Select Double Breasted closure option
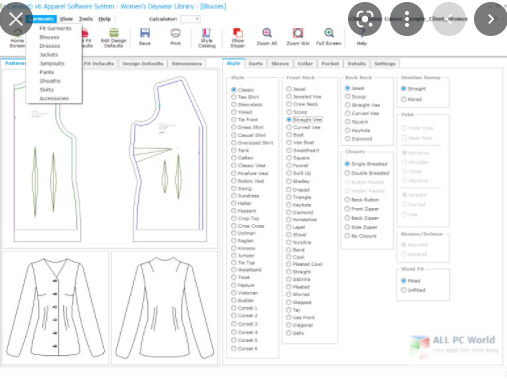507x379 pixels. point(347,173)
